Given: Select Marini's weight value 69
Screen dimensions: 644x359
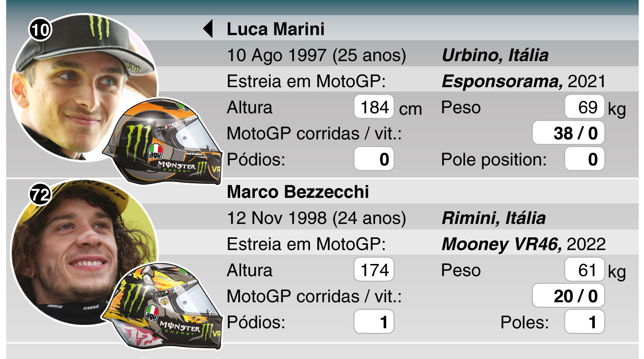Looking at the screenshot, I should [x=584, y=107].
